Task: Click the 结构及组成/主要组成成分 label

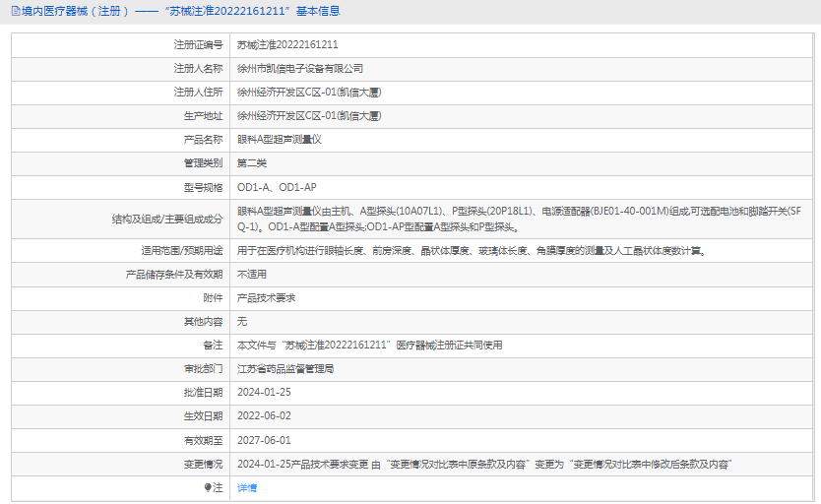Action: tap(167, 219)
